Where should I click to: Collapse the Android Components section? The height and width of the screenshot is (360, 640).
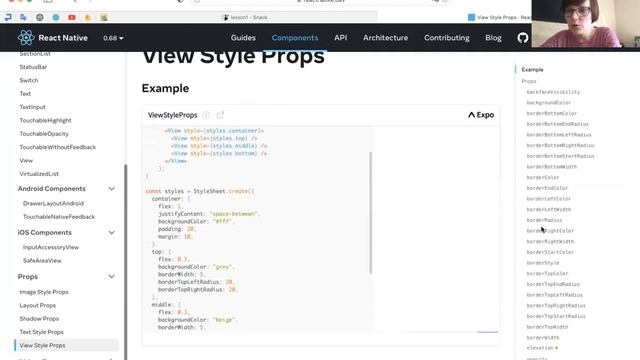[111, 189]
